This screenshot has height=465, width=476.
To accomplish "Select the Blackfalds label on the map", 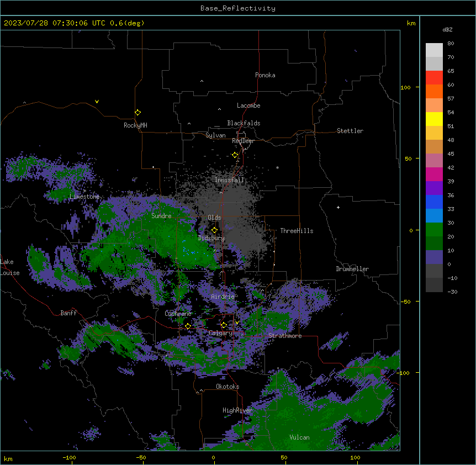I will (244, 123).
